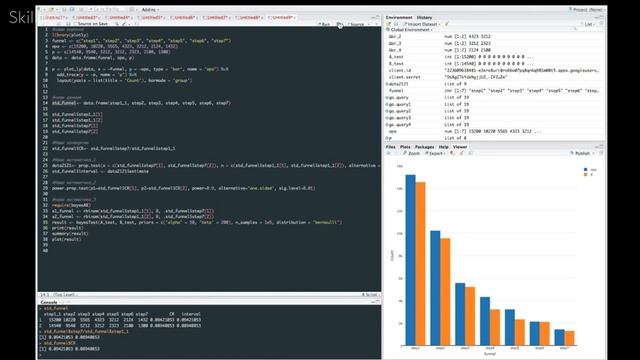
Task: Click the save icon in main toolbar
Action: point(65,9)
